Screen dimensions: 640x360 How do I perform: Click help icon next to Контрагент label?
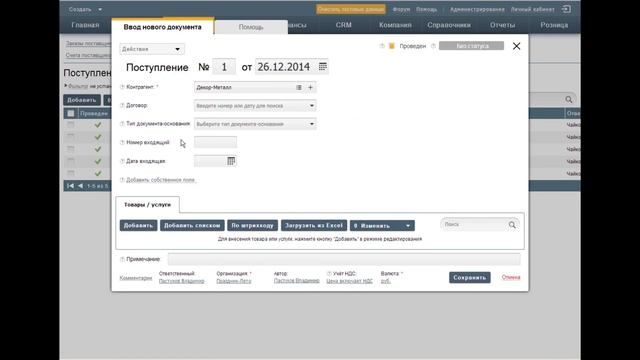point(122,87)
